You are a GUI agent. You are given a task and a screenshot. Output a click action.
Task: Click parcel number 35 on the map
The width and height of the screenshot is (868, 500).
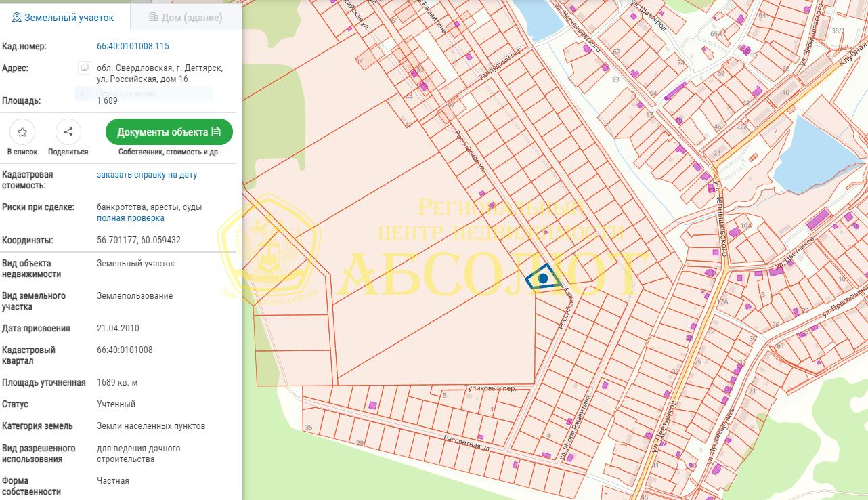click(x=309, y=428)
